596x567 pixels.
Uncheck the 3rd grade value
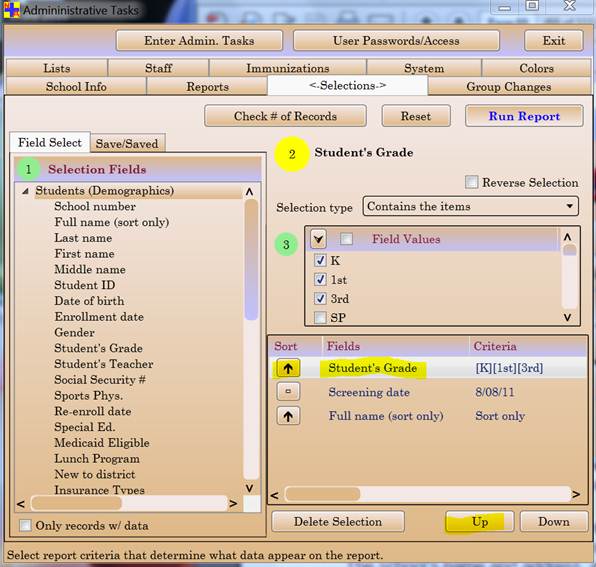pos(320,298)
